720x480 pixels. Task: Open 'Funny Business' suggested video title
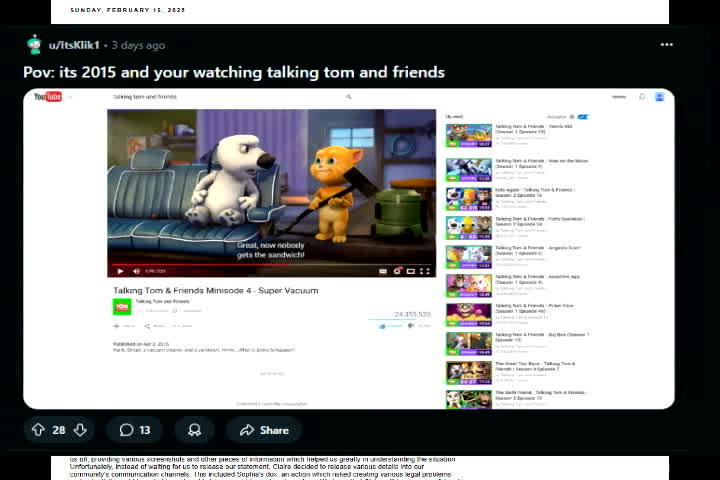point(540,221)
